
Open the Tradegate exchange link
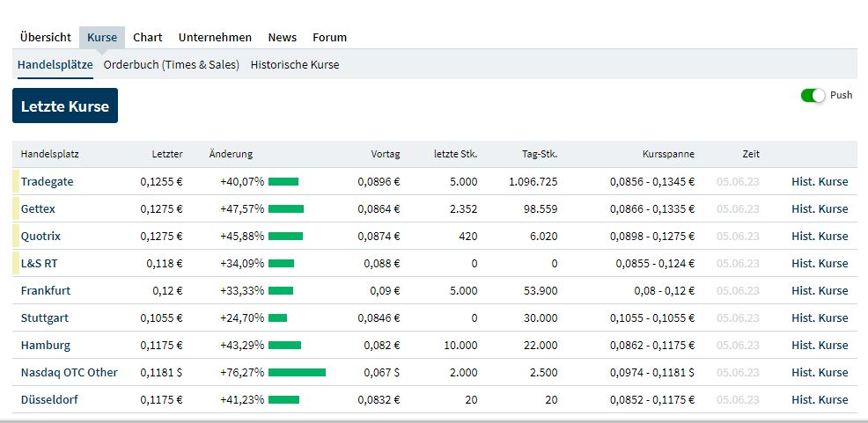point(48,181)
